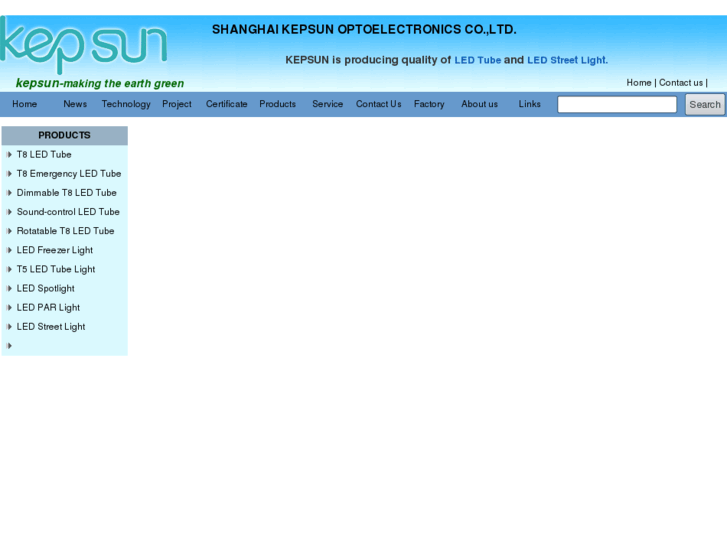Viewport: 727px width, 545px height.
Task: Open the Home item in navigation bar
Action: (25, 104)
